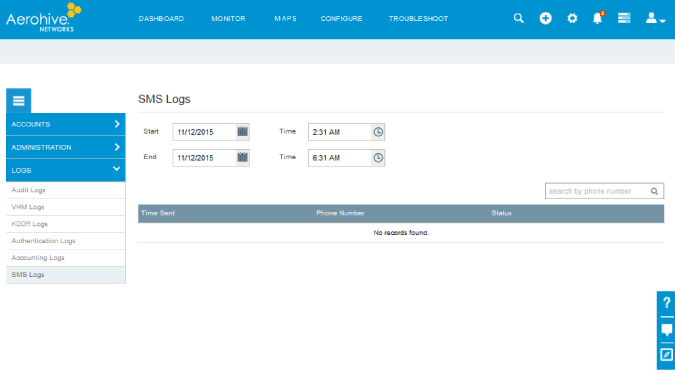Click the Start date field 11/12/2015
This screenshot has height=374, width=675.
205,132
